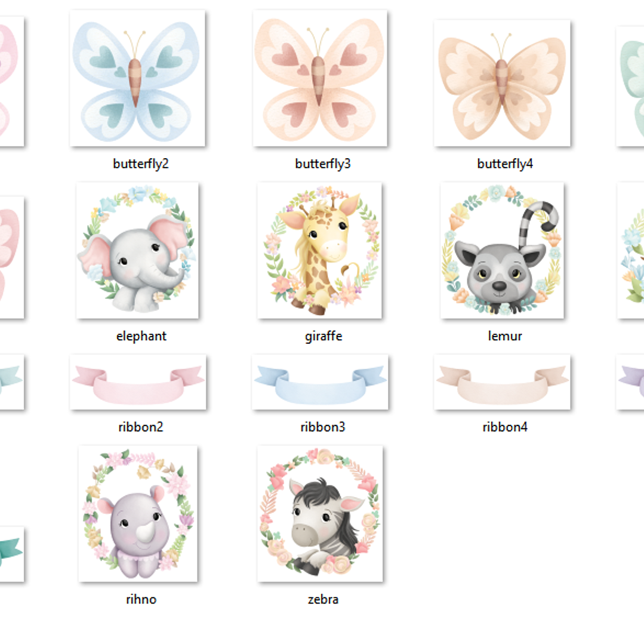Click the rihno file name label
Screen dimensions: 644x644
pyautogui.click(x=141, y=599)
